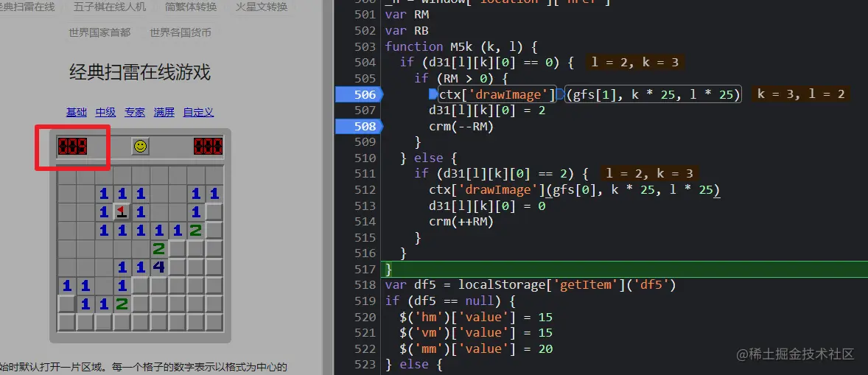
Task: Open the 五子棋在线人机 navigation link
Action: 110,7
